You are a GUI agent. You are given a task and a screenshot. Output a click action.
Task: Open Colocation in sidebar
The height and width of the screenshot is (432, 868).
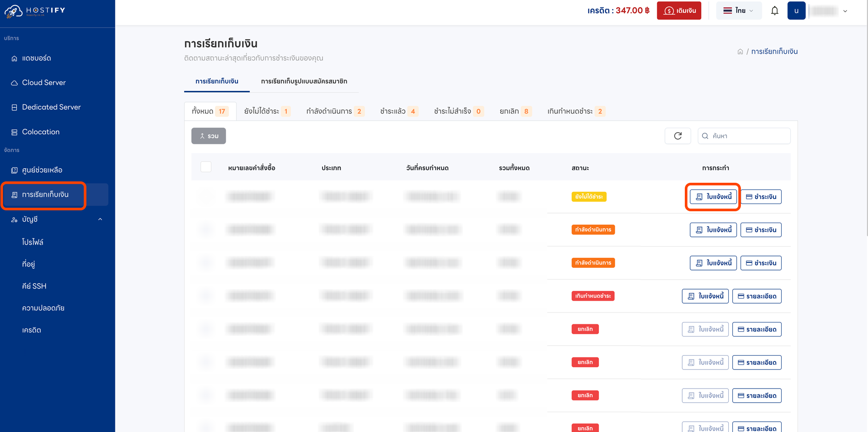(41, 132)
